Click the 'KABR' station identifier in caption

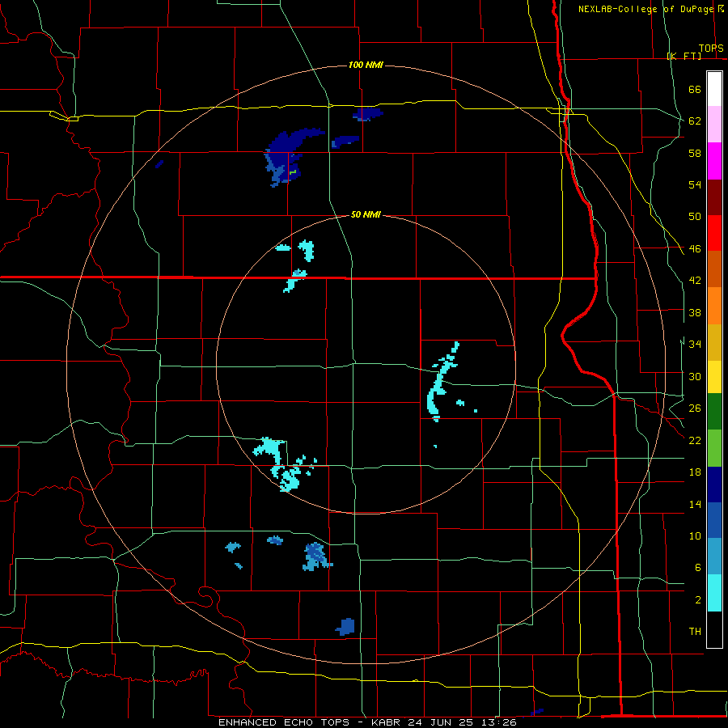(x=386, y=722)
